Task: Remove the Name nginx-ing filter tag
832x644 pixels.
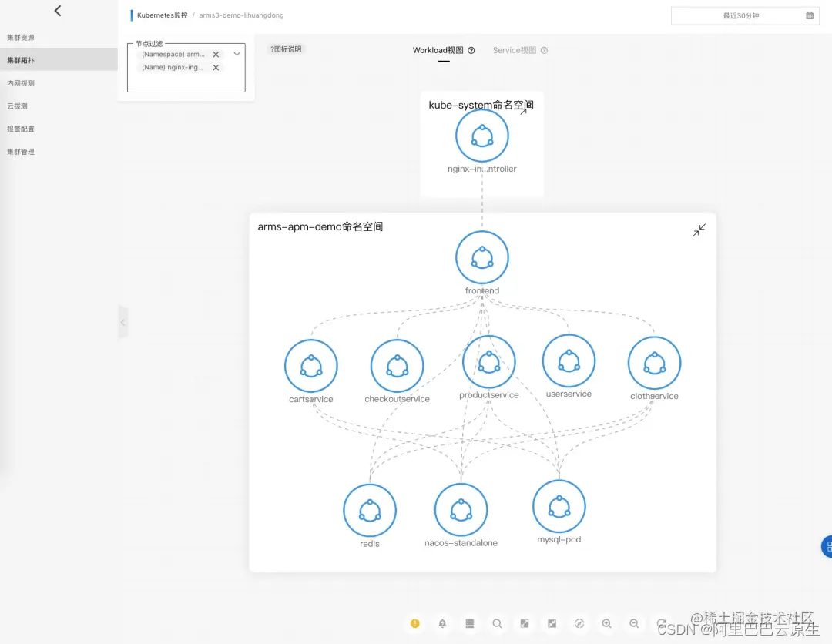Action: pyautogui.click(x=216, y=67)
